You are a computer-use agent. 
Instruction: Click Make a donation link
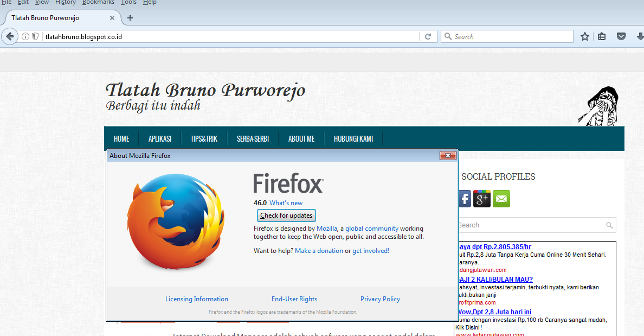[x=319, y=251]
